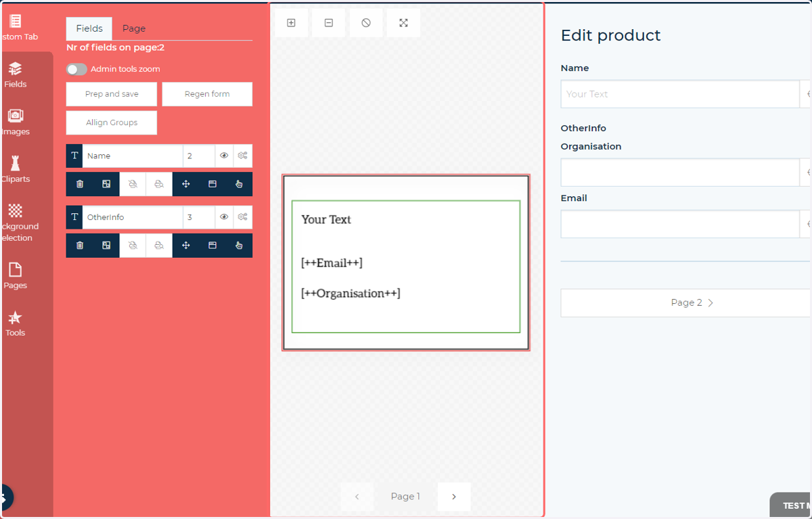Viewport: 812px width, 519px height.
Task: Click the Name text input with Your Text
Action: [680, 94]
